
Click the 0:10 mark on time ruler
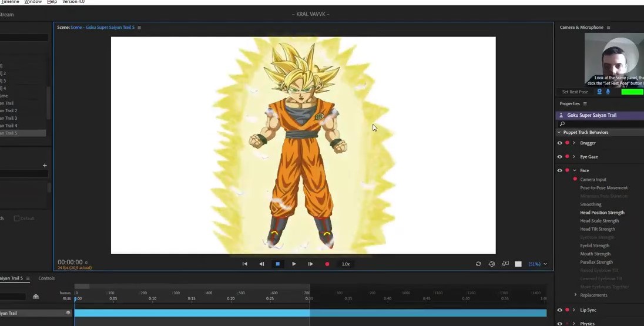click(x=152, y=298)
